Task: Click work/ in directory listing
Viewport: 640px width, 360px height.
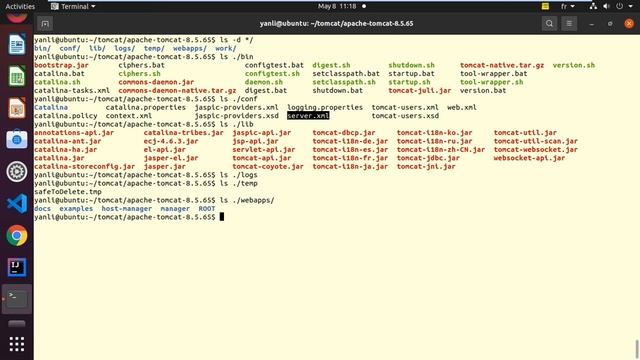Action: [226, 49]
